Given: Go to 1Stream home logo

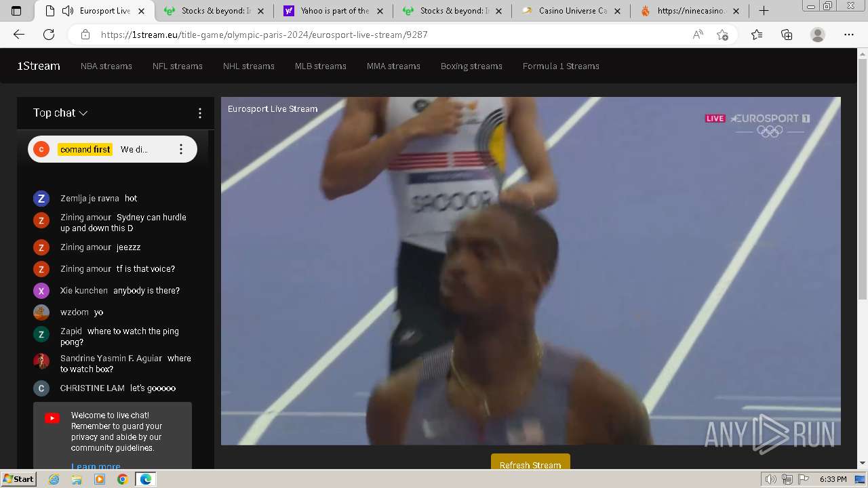Looking at the screenshot, I should (x=39, y=66).
